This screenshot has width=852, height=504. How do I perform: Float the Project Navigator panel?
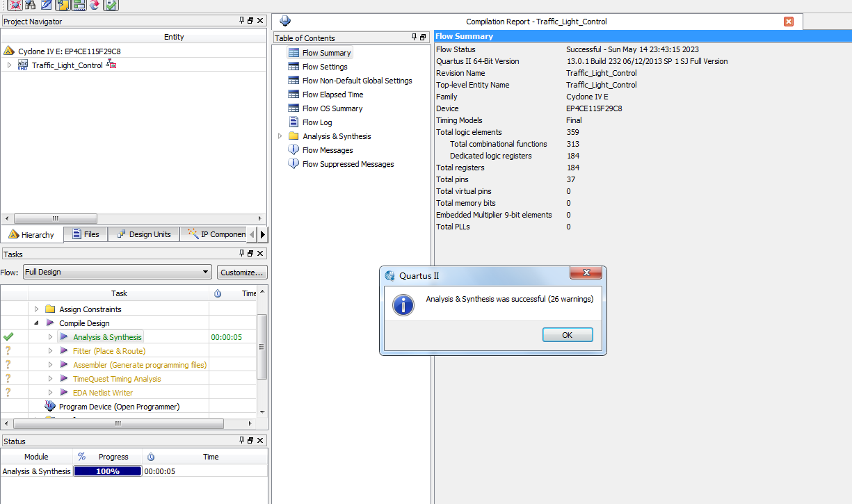click(x=250, y=21)
